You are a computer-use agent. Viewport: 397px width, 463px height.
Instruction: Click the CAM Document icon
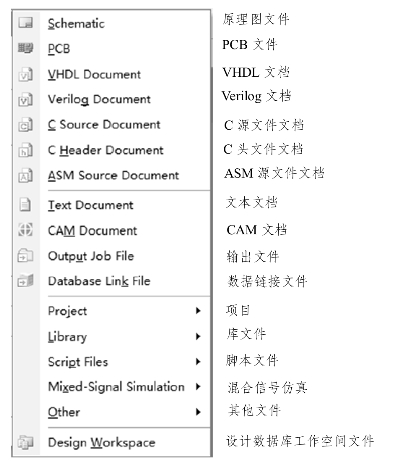click(25, 230)
